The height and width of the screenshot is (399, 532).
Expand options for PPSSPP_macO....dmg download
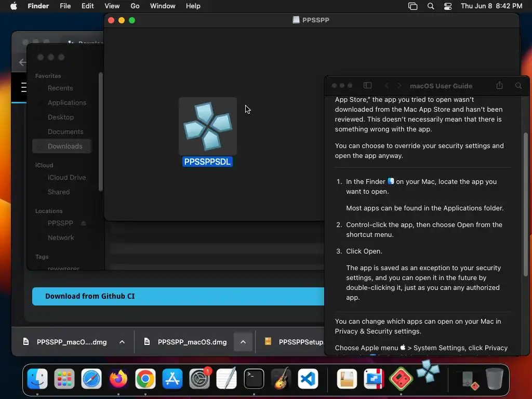coord(122,342)
